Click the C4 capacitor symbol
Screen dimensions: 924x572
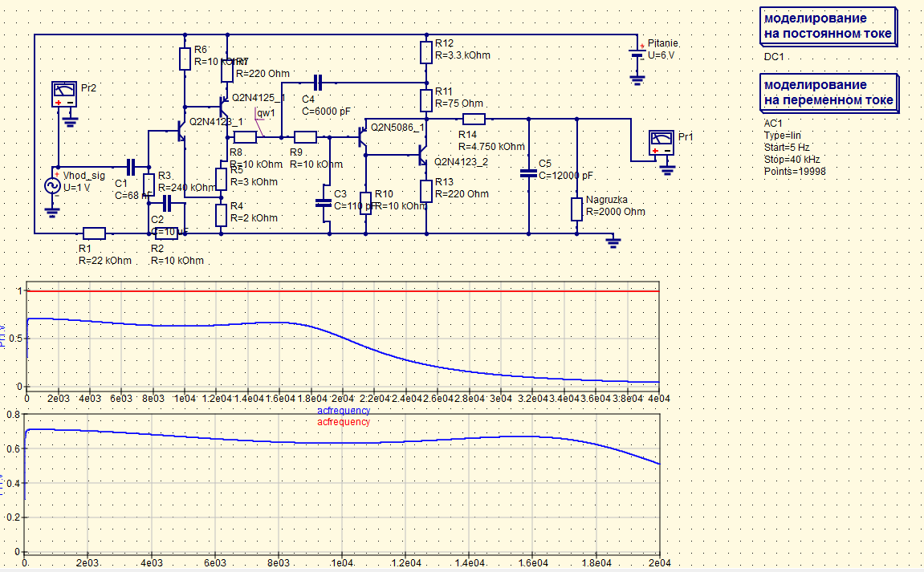tap(317, 82)
